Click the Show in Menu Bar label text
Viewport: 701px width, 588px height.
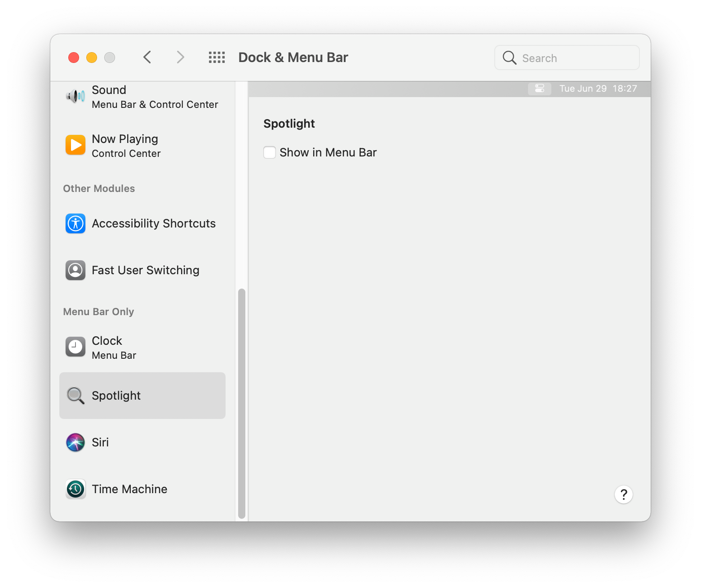(x=328, y=152)
